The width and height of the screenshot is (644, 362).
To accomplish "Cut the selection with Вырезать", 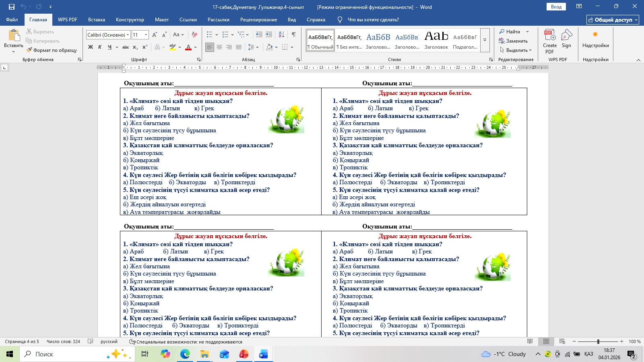I will tap(40, 32).
